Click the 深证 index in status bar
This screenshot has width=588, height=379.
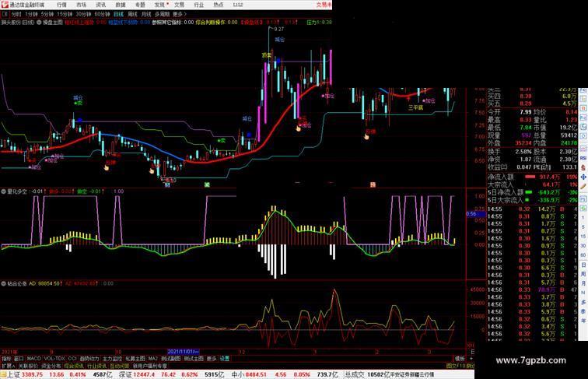point(125,374)
